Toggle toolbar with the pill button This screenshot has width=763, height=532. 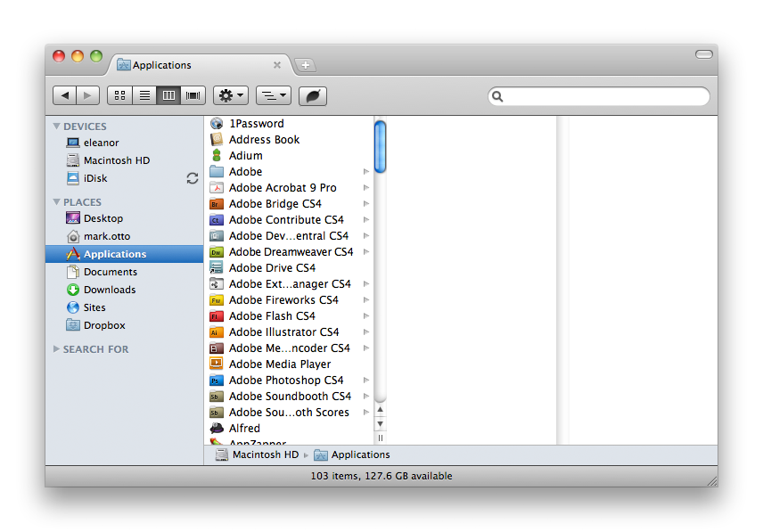tap(703, 54)
